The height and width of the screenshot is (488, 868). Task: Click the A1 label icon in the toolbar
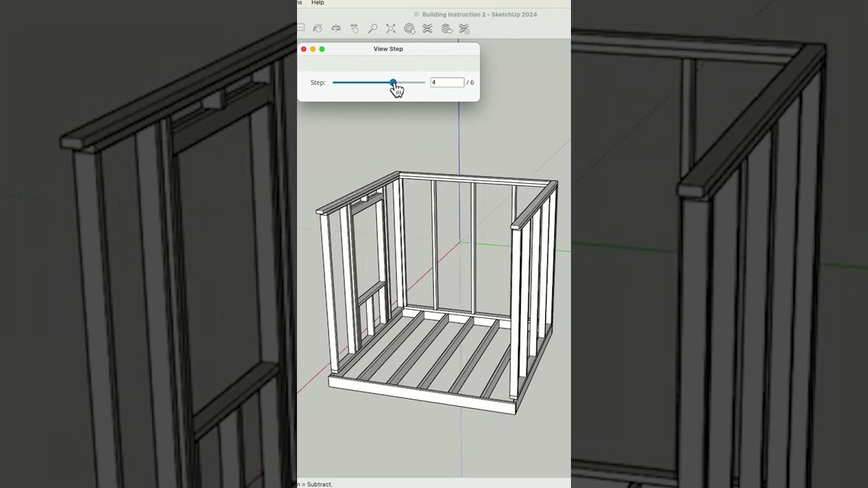coord(301,27)
